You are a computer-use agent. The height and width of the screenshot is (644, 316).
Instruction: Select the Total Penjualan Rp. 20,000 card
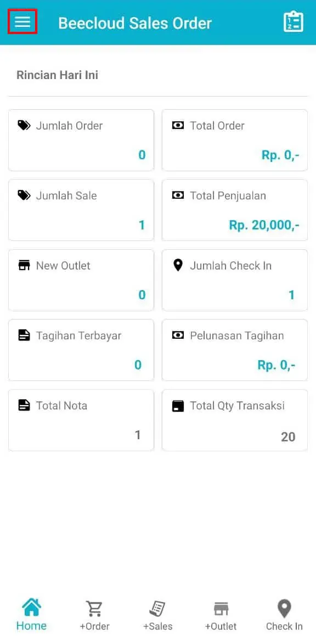tap(235, 210)
